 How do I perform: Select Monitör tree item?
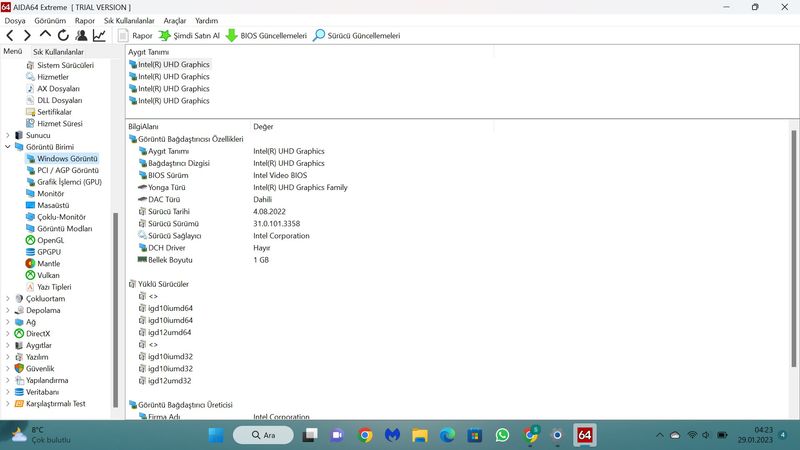tap(45, 194)
